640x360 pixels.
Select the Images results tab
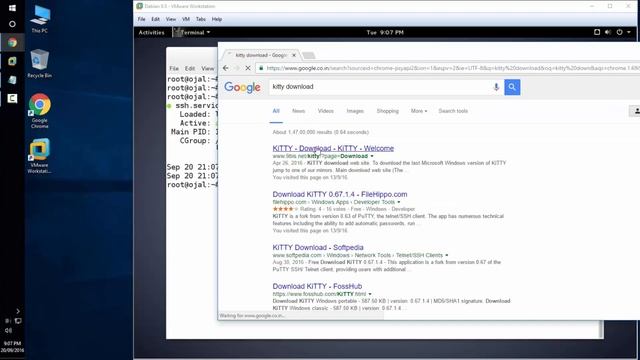pos(355,111)
